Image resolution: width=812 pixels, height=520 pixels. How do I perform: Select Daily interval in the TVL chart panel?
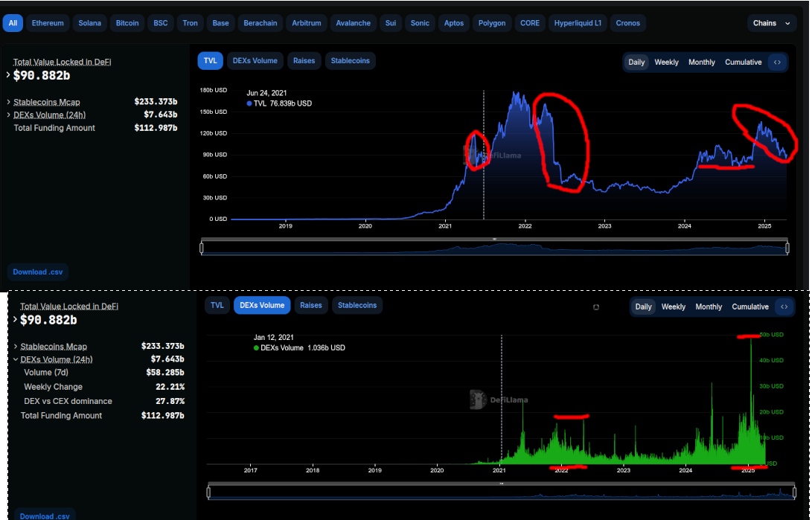tap(636, 62)
